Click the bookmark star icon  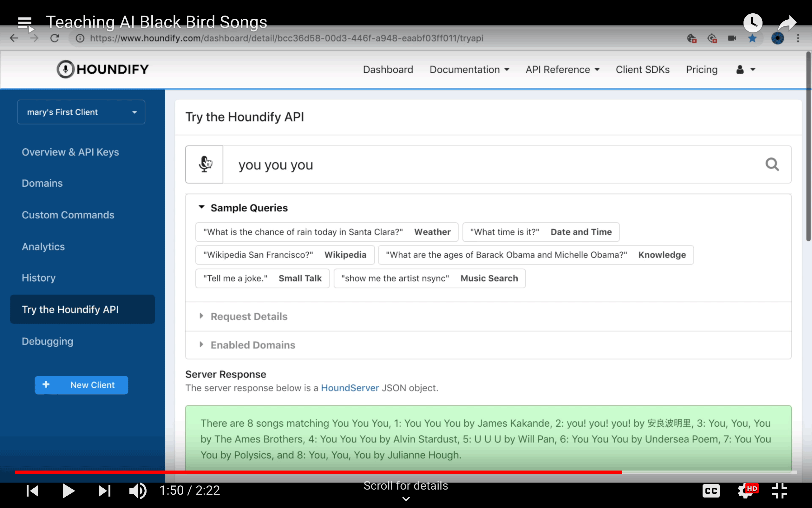(752, 38)
